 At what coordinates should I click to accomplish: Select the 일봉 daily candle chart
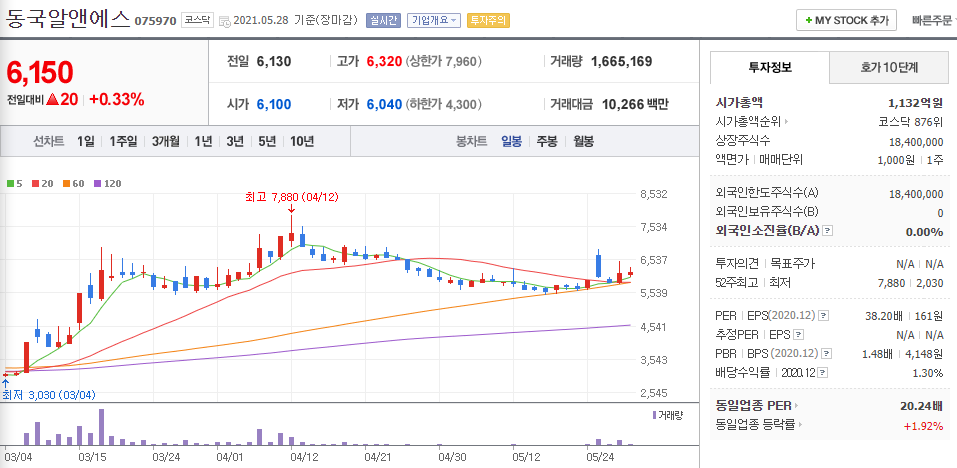(x=511, y=142)
